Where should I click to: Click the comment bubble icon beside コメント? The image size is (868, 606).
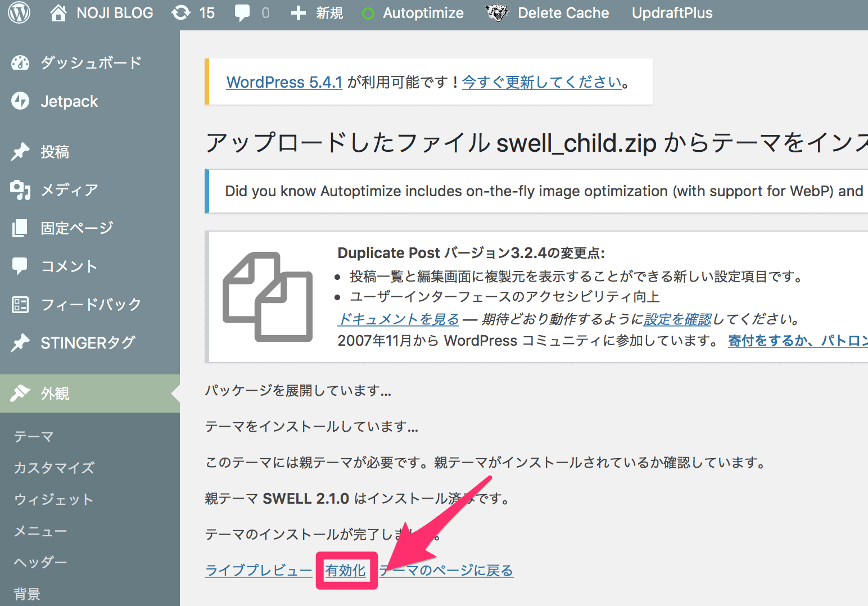(20, 266)
